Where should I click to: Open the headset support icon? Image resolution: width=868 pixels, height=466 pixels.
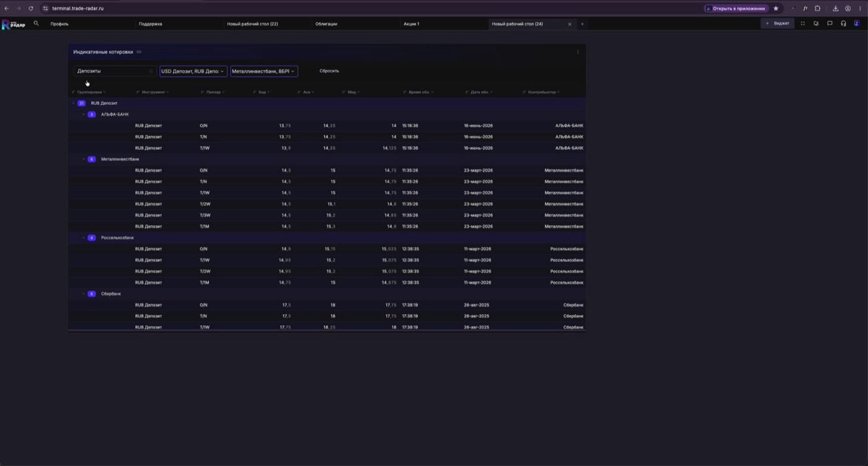click(x=843, y=24)
